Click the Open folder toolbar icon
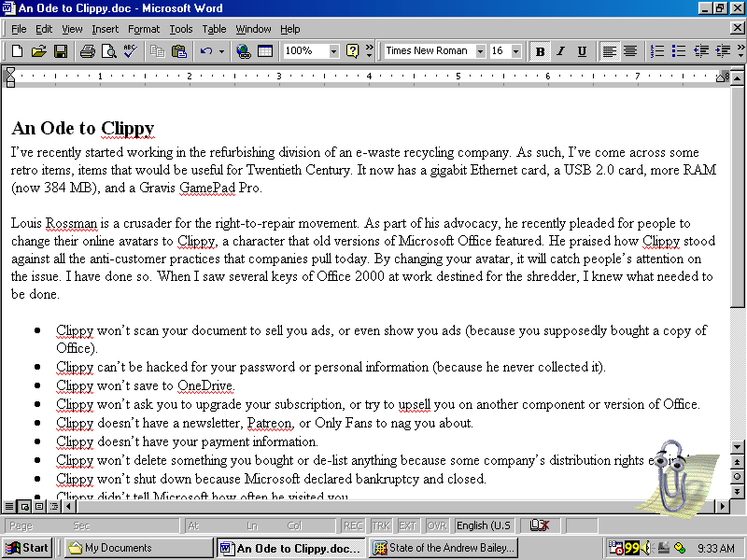The width and height of the screenshot is (747, 560). click(39, 51)
